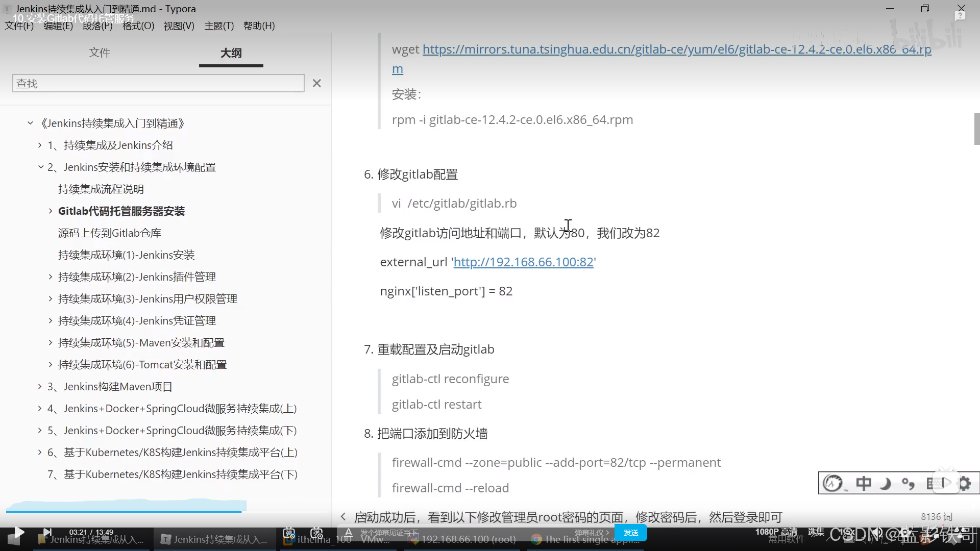Open the input method settings gear
Screen dimensions: 980x551
[965, 483]
